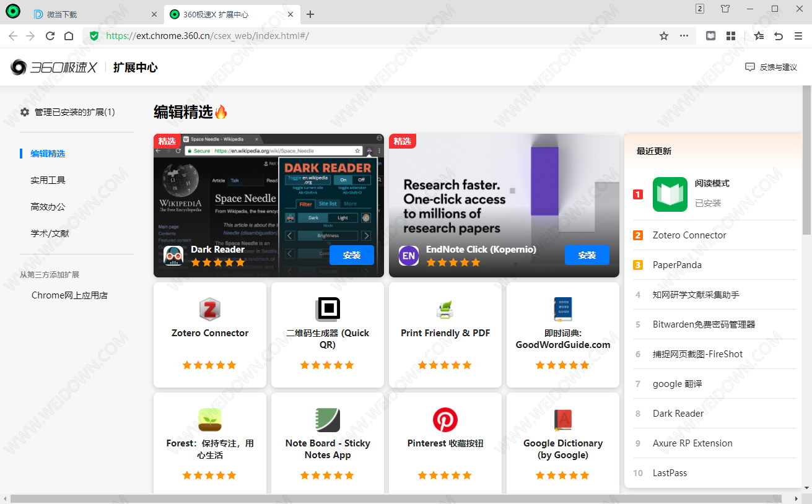Click the skin shirt icon in title bar
The height and width of the screenshot is (504, 812).
pos(726,9)
